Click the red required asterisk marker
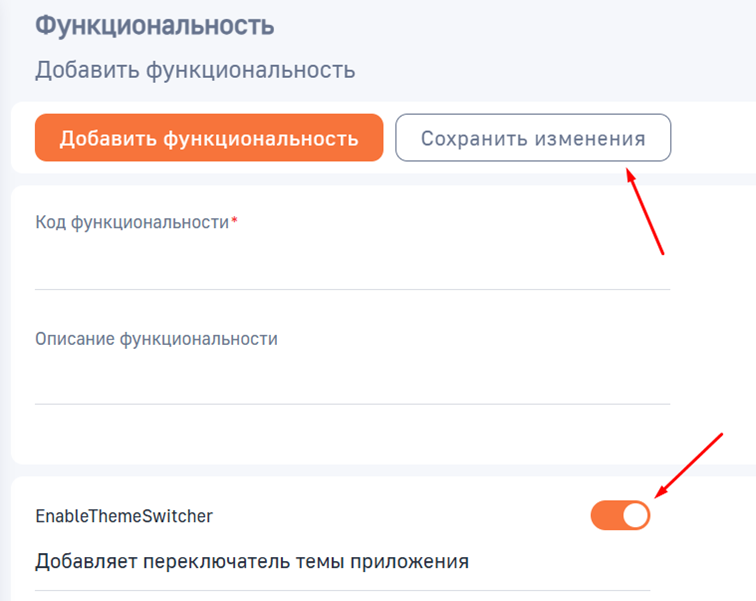Image resolution: width=756 pixels, height=601 pixels. (x=234, y=222)
